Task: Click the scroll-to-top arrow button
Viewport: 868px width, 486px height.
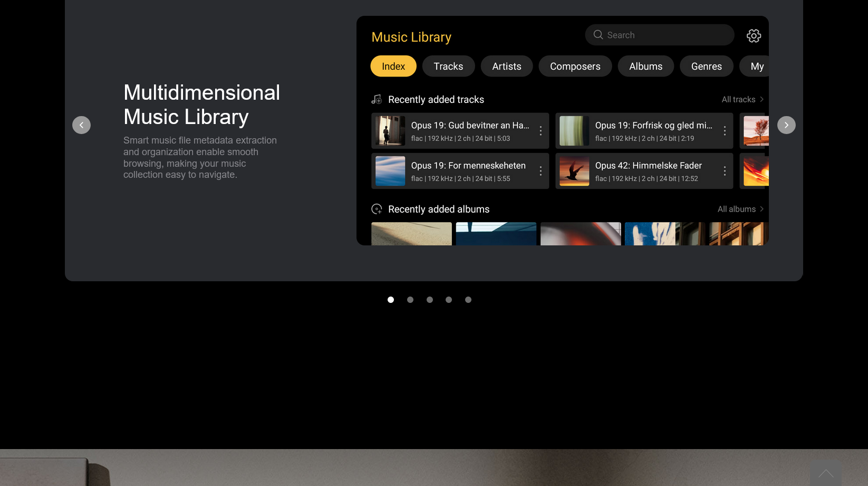Action: click(825, 473)
